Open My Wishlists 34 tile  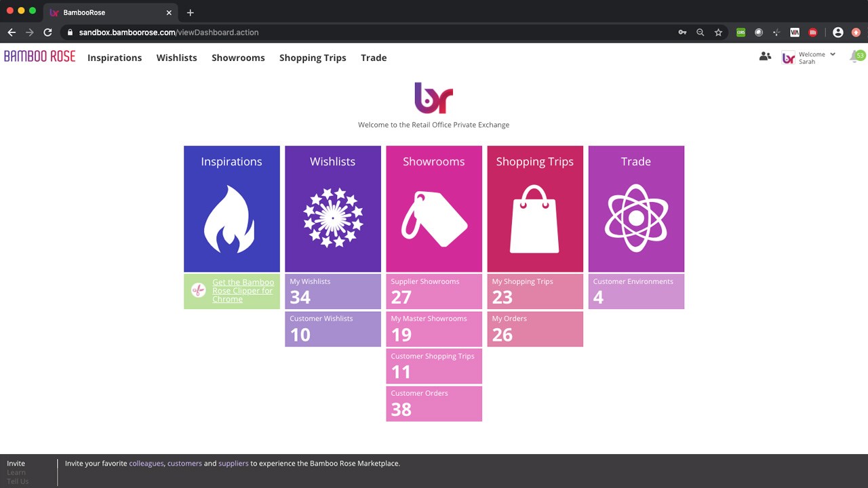pyautogui.click(x=332, y=291)
